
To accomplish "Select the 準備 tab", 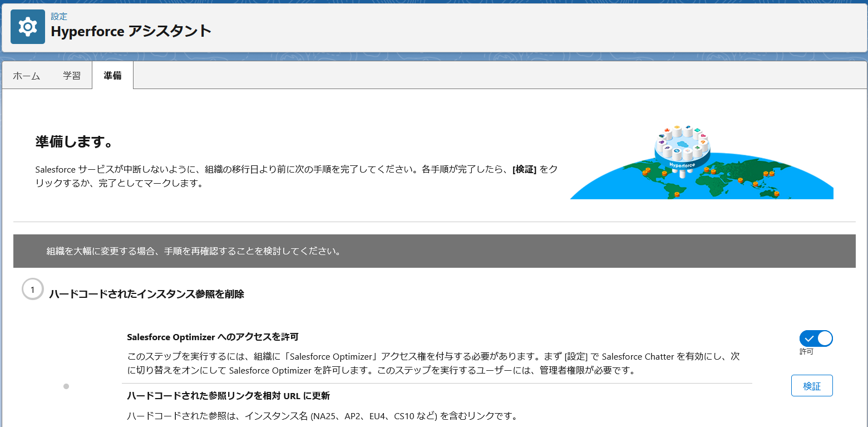I will pyautogui.click(x=112, y=76).
